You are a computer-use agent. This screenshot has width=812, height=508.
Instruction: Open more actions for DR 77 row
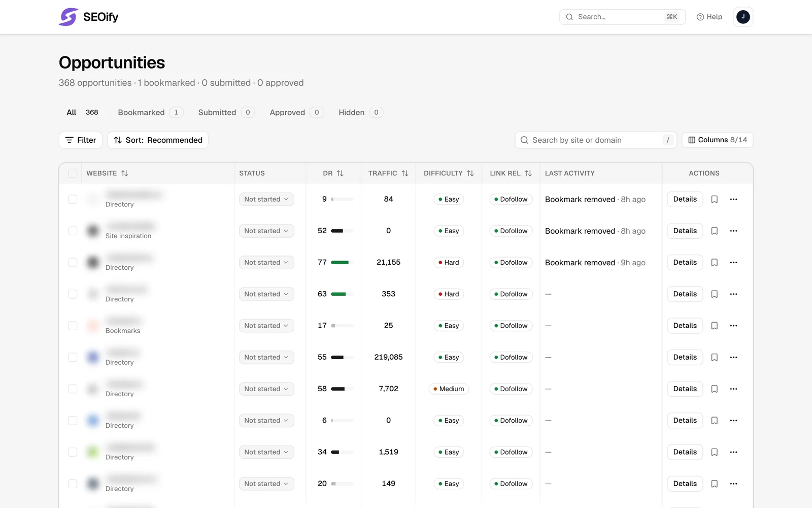[x=733, y=262]
